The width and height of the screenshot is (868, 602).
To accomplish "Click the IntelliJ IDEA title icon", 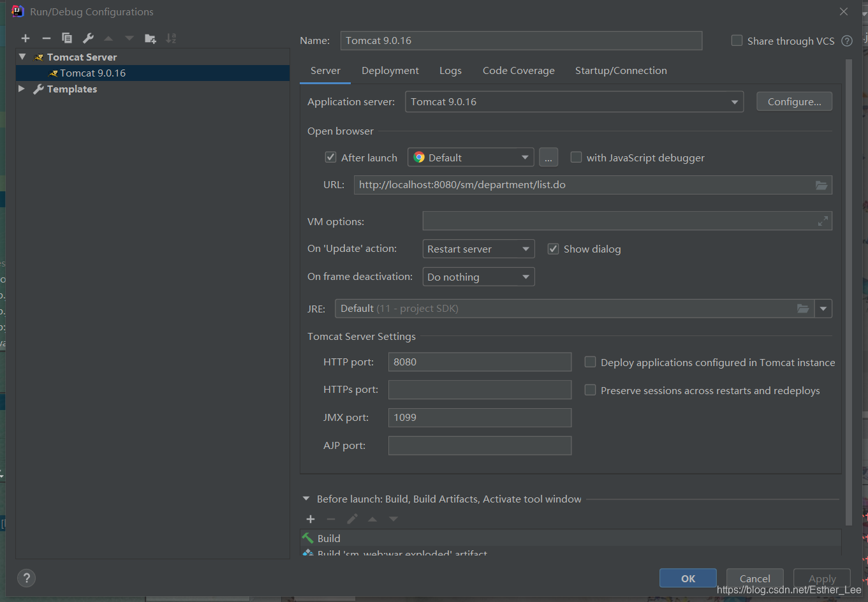I will 17,11.
